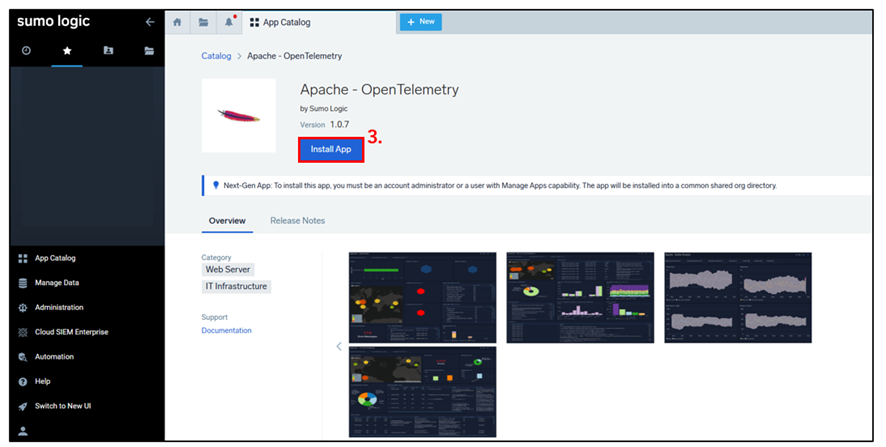Click the "by Sumo Logic" author text
Screen dimensions: 886x447
(x=324, y=109)
